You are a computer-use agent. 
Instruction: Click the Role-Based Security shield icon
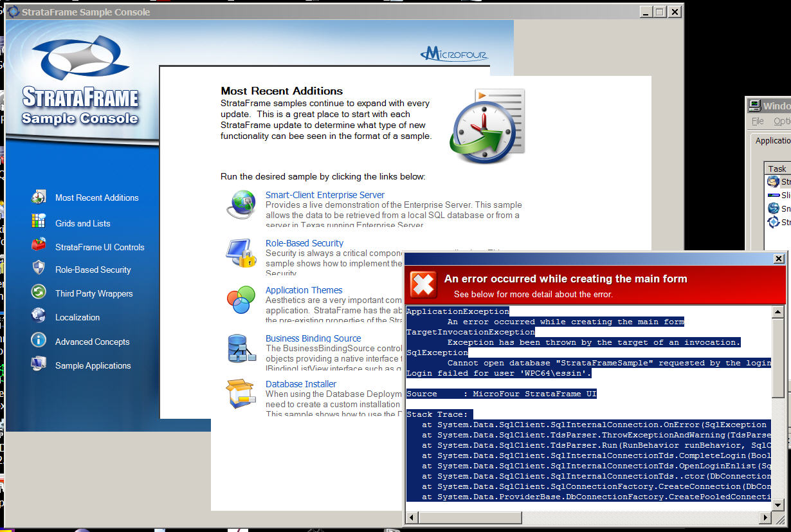(x=39, y=268)
